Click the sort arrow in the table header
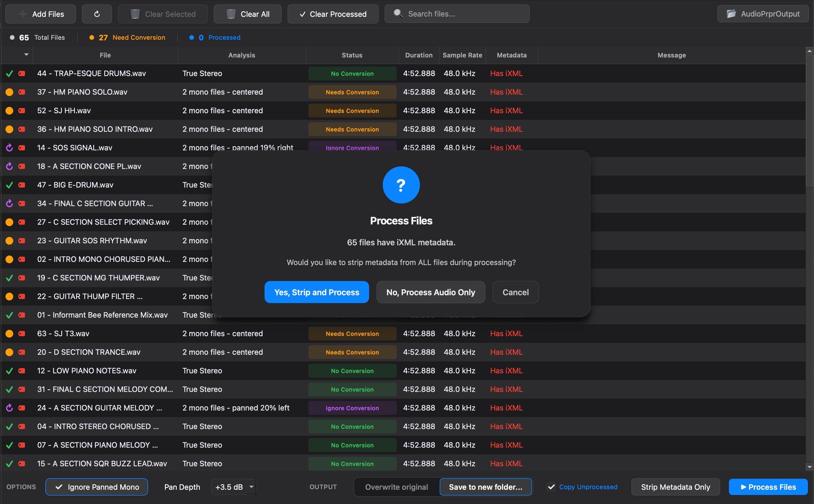 pos(26,55)
